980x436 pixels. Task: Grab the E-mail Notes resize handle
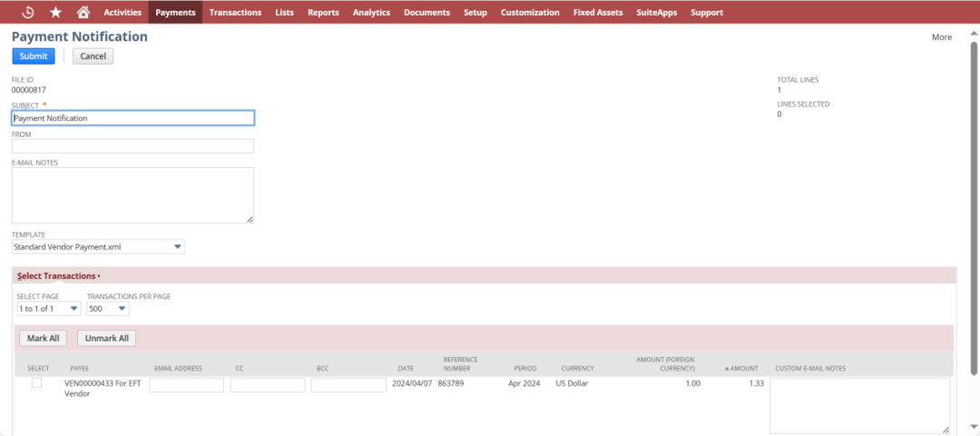tap(250, 220)
